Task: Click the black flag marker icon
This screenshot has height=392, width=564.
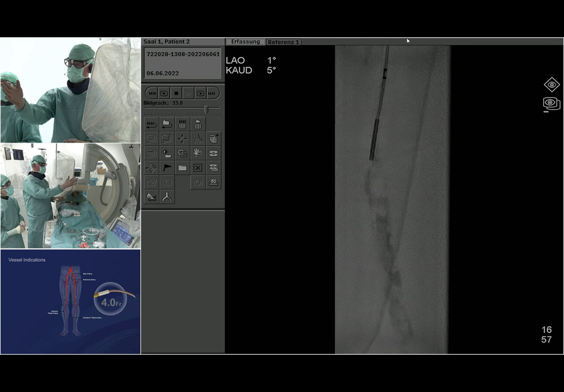Action: [x=167, y=168]
